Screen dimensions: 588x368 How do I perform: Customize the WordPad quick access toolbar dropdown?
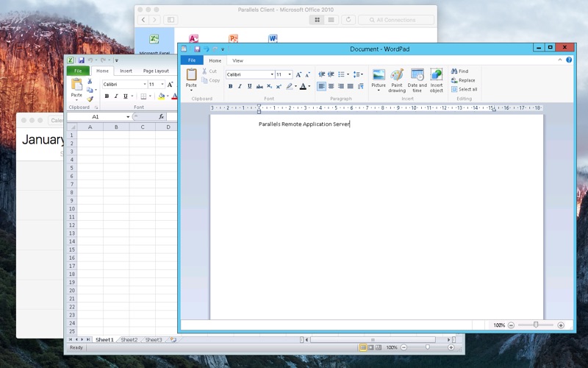(223, 49)
